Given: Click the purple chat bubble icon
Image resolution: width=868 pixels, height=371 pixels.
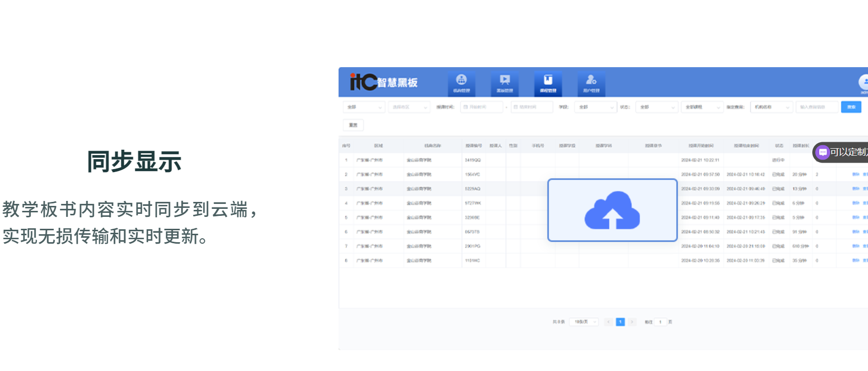Looking at the screenshot, I should click(x=823, y=152).
